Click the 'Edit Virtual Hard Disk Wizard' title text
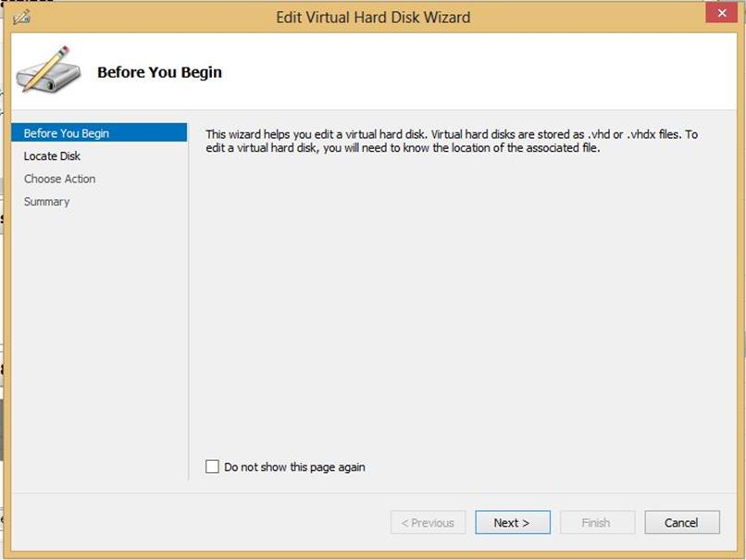Image resolution: width=746 pixels, height=560 pixels. tap(373, 18)
